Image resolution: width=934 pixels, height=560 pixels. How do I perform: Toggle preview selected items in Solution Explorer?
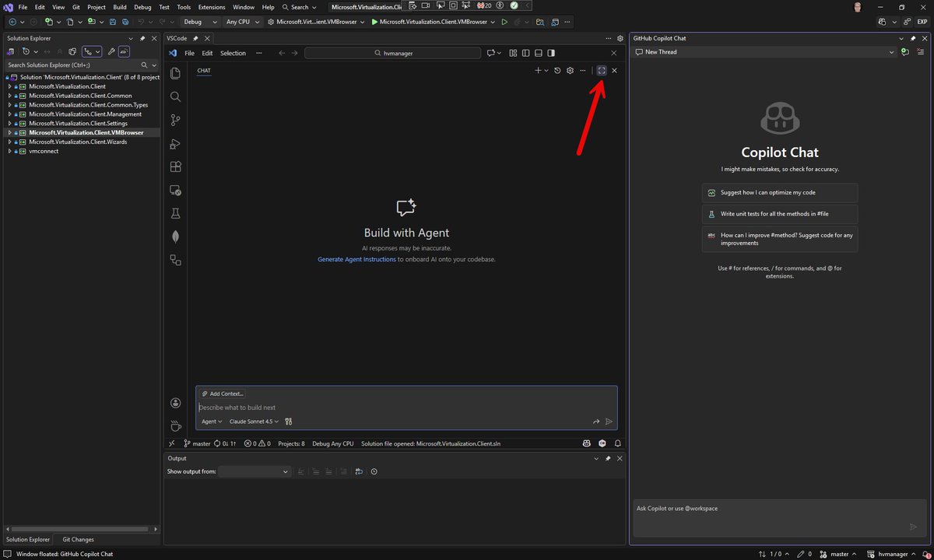124,51
